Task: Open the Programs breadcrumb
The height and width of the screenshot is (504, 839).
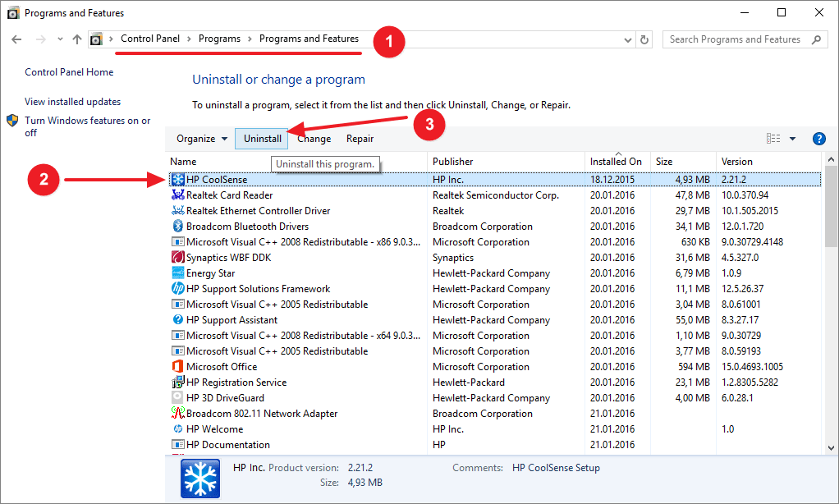Action: click(219, 39)
